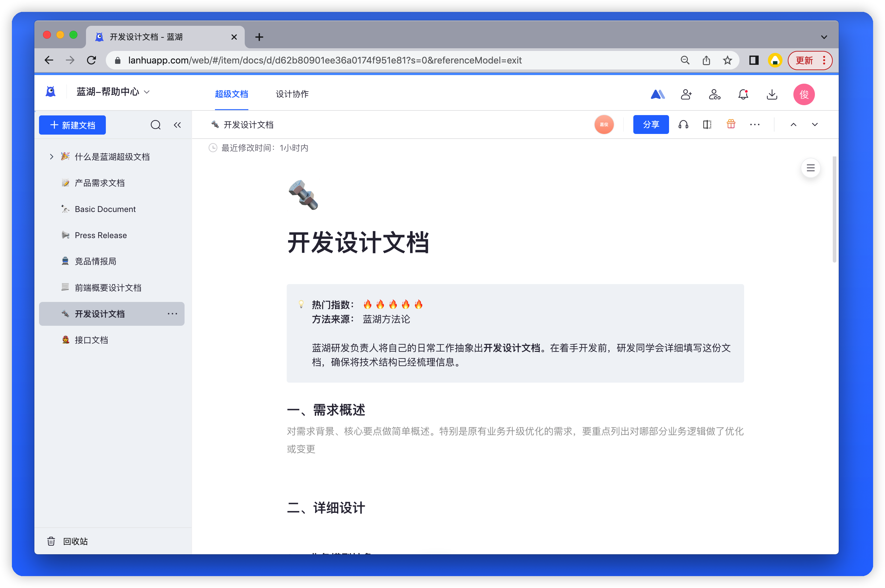Click the 开发设计文档 breadcrumb title
The width and height of the screenshot is (885, 588).
point(248,125)
